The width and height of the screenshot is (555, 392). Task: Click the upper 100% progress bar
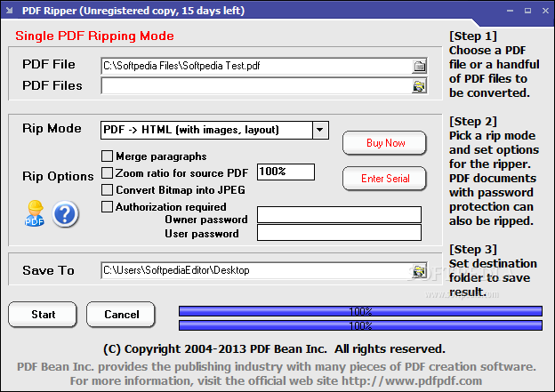click(360, 311)
